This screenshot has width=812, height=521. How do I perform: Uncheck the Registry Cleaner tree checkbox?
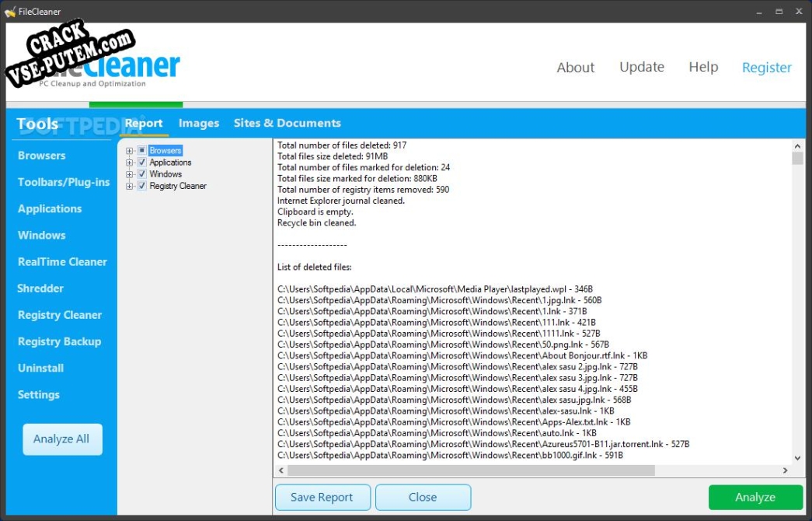click(x=141, y=186)
